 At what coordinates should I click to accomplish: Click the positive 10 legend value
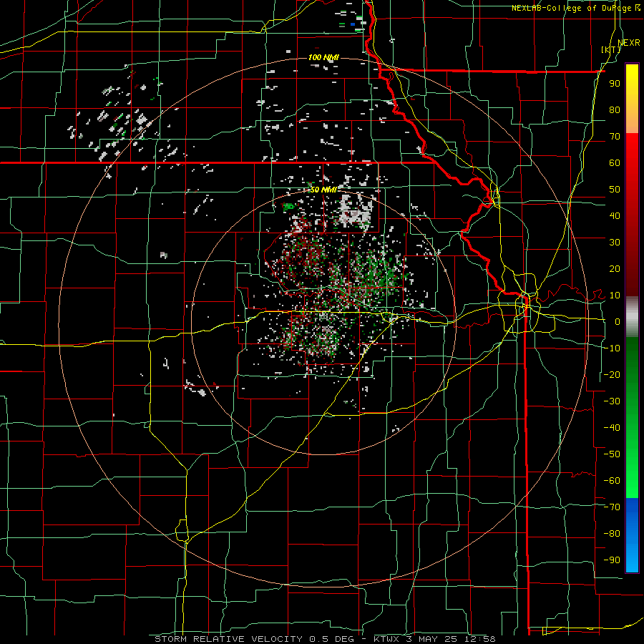point(615,296)
